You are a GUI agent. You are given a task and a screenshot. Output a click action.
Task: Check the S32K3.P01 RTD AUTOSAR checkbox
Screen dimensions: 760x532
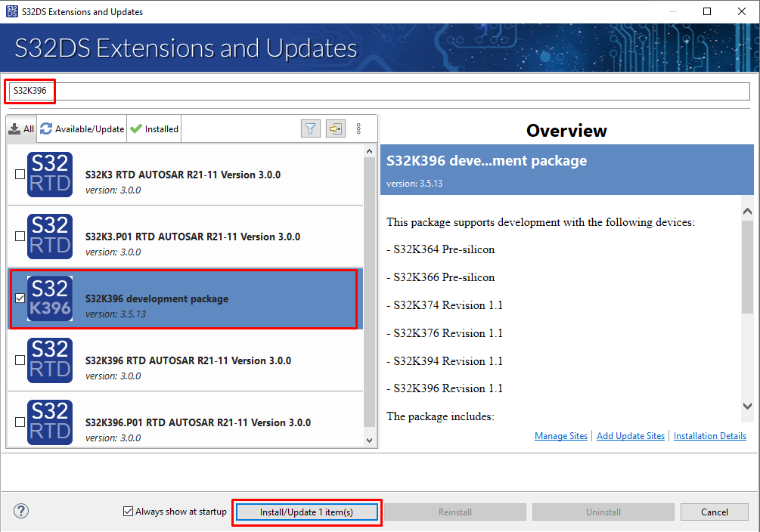click(20, 236)
